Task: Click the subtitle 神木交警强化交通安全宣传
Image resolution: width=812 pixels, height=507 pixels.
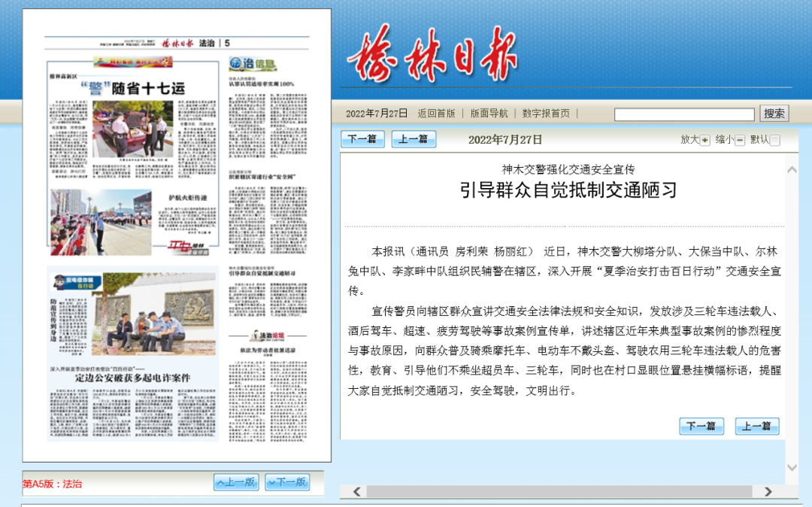Action: click(x=568, y=169)
